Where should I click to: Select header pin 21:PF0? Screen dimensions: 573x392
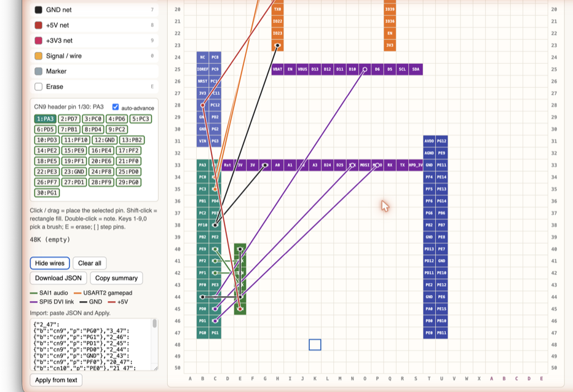pos(128,161)
